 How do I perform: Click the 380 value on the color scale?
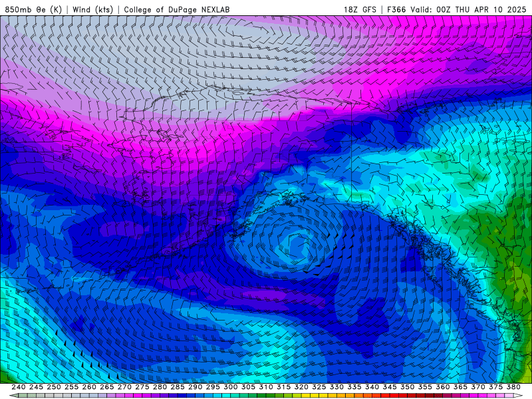pyautogui.click(x=513, y=387)
